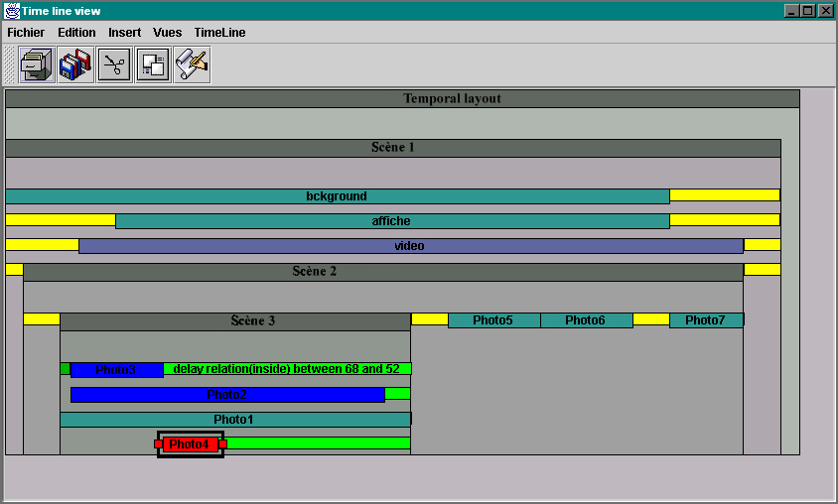The width and height of the screenshot is (838, 504).
Task: Open the Insert menu
Action: (124, 33)
